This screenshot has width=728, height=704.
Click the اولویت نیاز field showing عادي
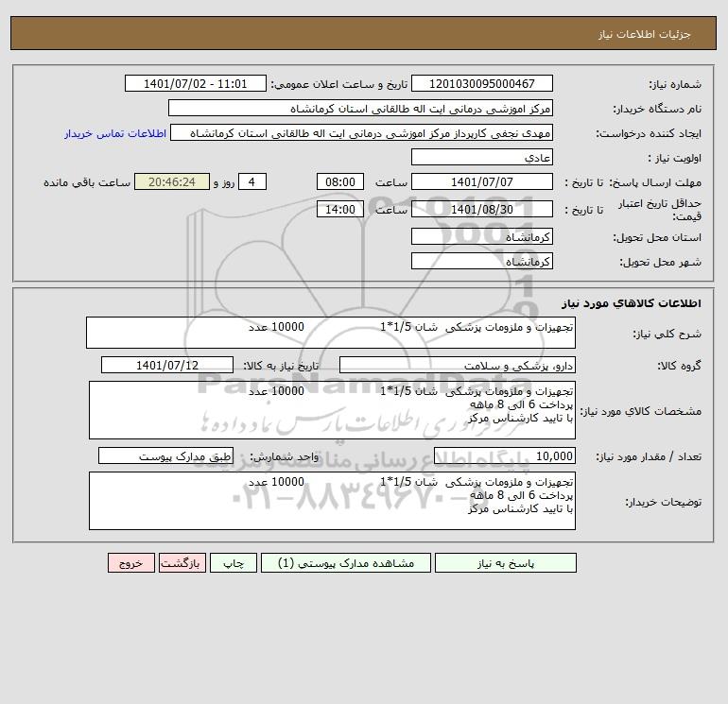482,157
